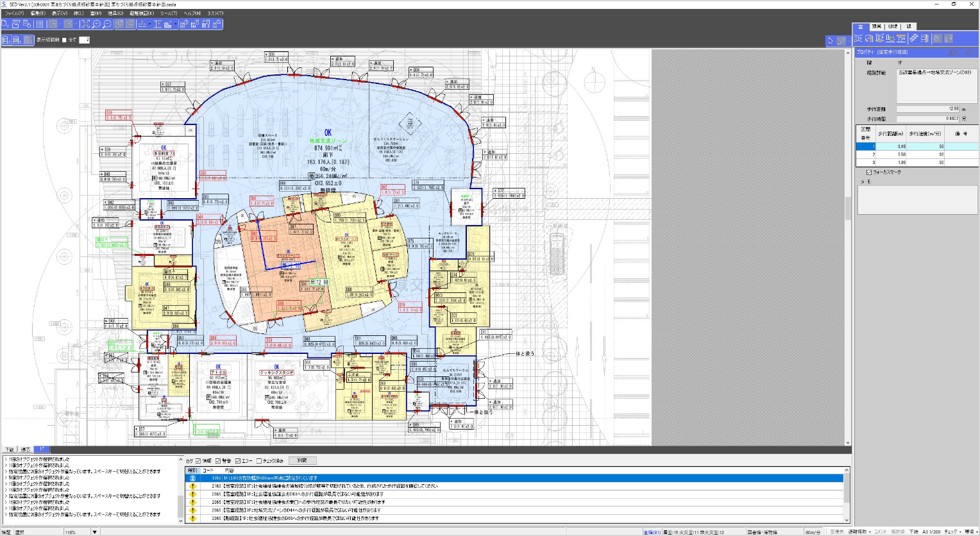The width and height of the screenshot is (980, 536).
Task: Click the fit-to-window zoom icon
Action: pos(85,24)
